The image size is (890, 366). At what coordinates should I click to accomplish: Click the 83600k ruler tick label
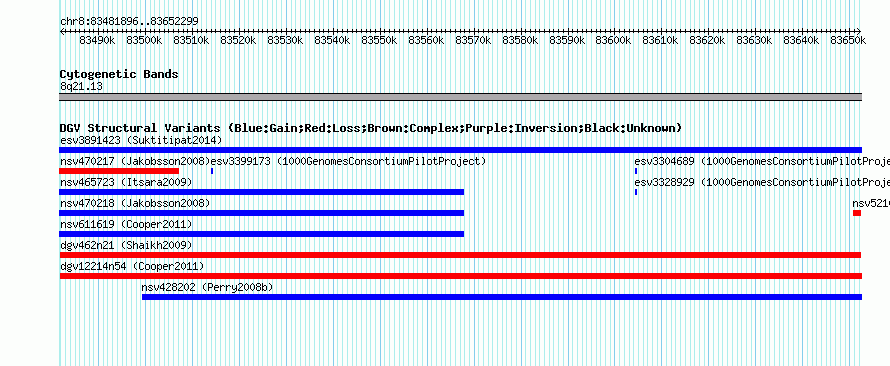point(614,40)
